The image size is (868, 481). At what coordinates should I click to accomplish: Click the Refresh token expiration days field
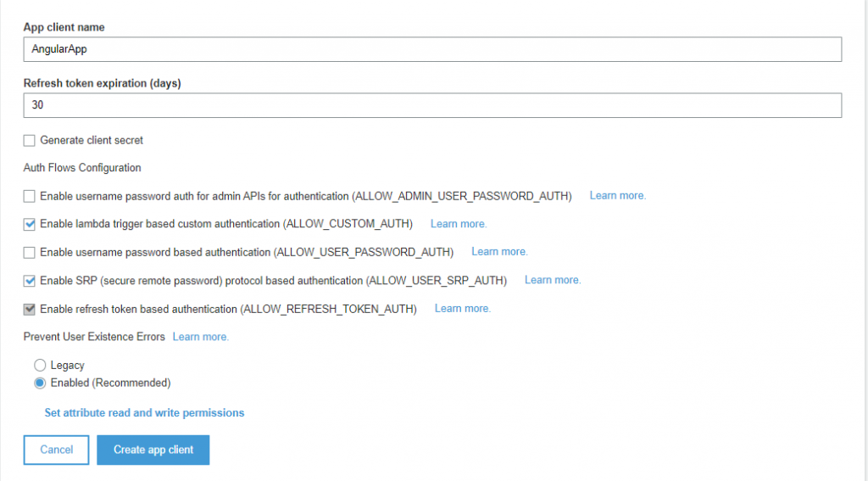[x=432, y=105]
